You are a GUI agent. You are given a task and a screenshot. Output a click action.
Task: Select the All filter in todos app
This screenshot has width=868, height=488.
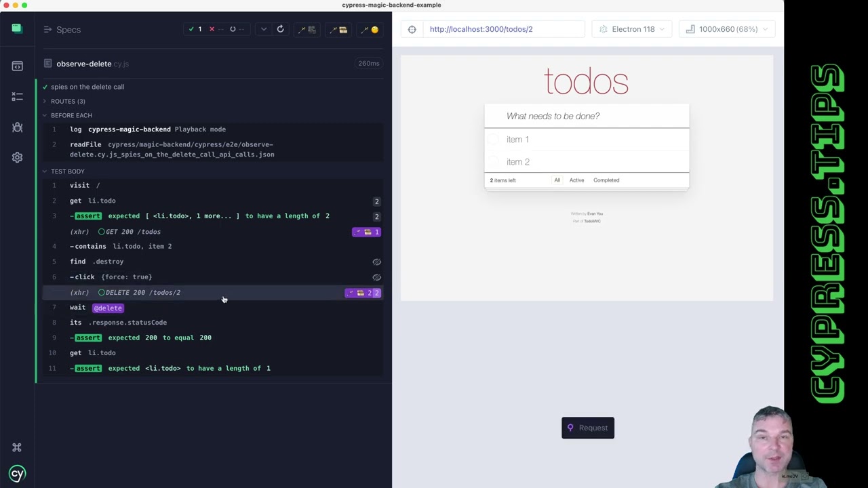557,180
